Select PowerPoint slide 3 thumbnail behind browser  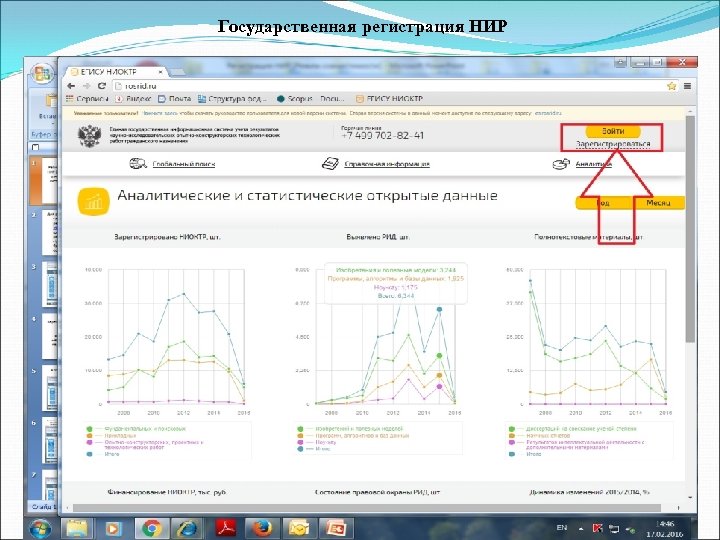pyautogui.click(x=50, y=285)
